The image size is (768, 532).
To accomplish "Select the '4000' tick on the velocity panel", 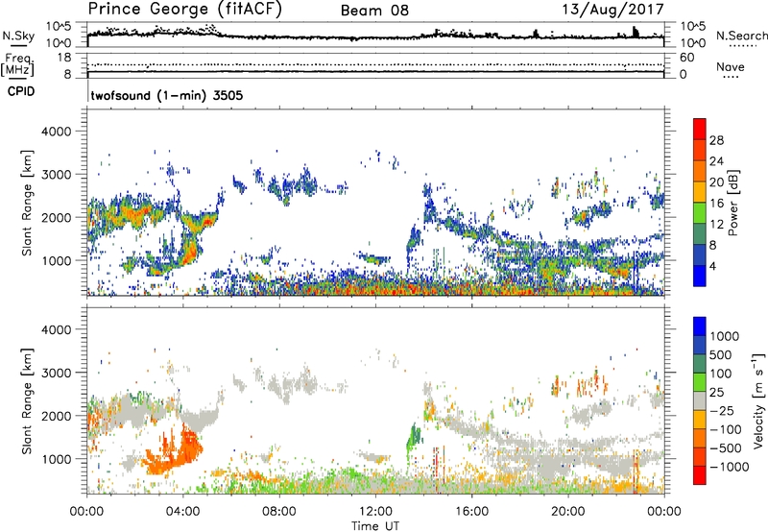I will [x=57, y=329].
